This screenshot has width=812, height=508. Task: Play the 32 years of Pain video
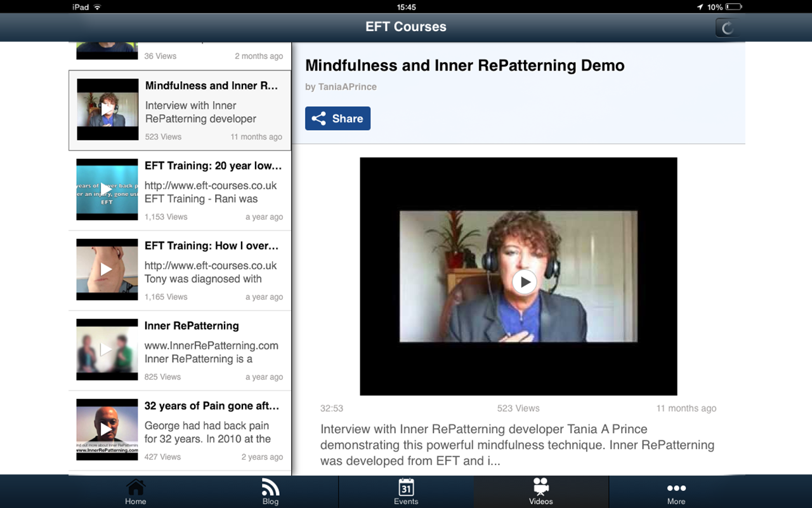(x=107, y=429)
